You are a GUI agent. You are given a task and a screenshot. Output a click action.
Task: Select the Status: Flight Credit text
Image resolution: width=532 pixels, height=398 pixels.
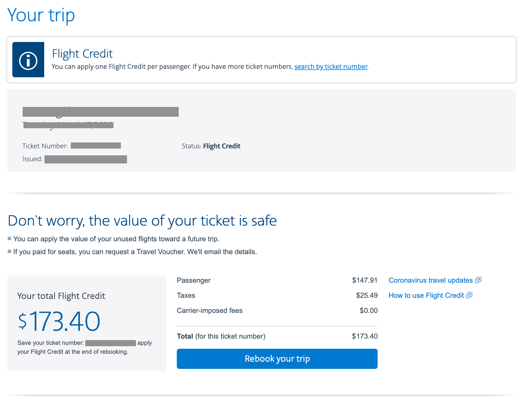coord(211,146)
